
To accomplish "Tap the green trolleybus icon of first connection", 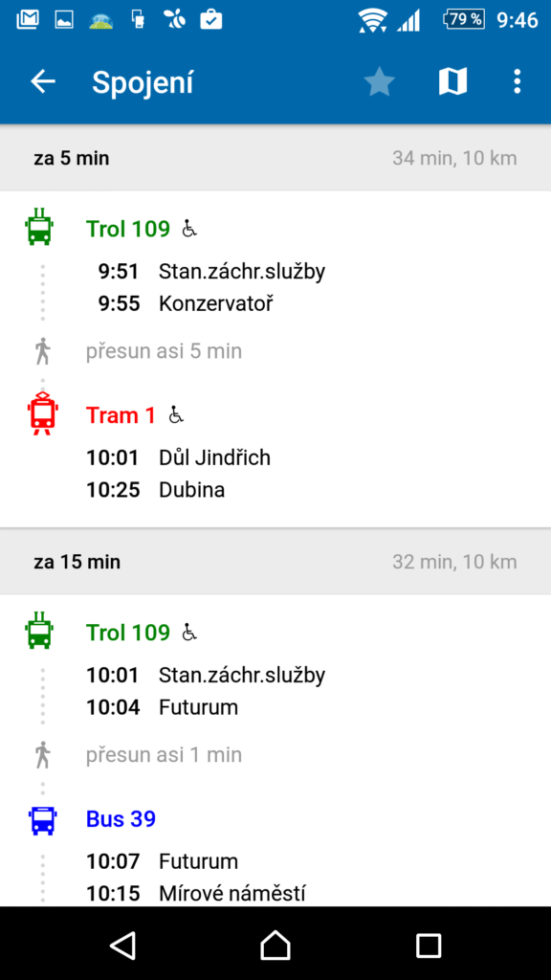I will tap(39, 228).
